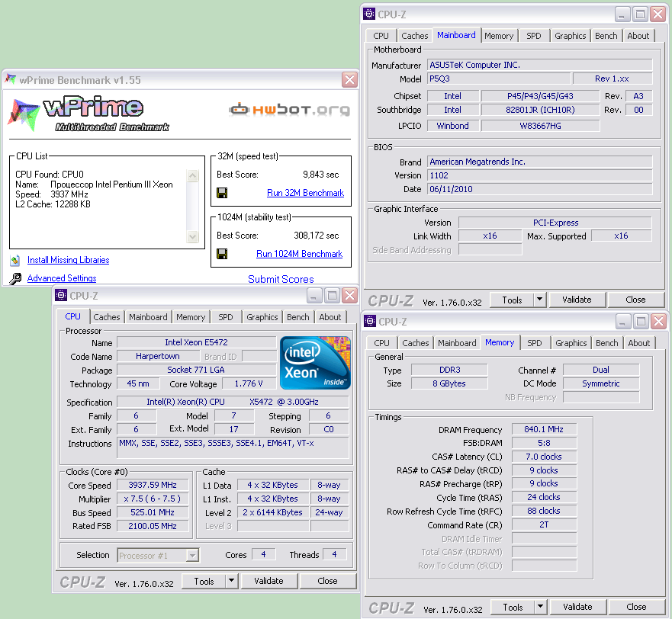Switch to Graphics tab in CPU window
Image resolution: width=672 pixels, height=619 pixels.
pyautogui.click(x=262, y=317)
